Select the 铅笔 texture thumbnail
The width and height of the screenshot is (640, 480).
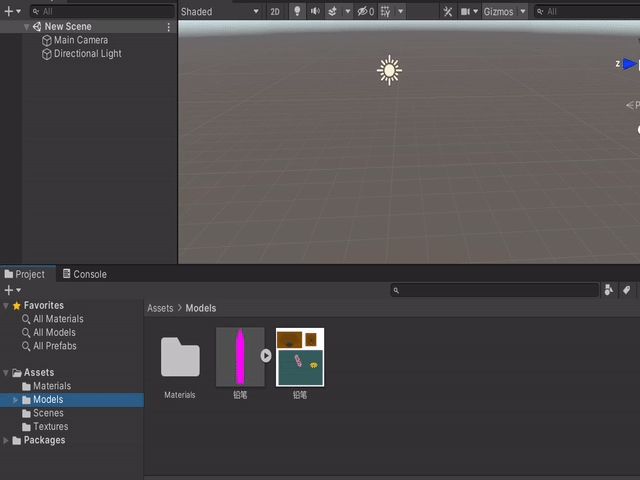(x=300, y=357)
